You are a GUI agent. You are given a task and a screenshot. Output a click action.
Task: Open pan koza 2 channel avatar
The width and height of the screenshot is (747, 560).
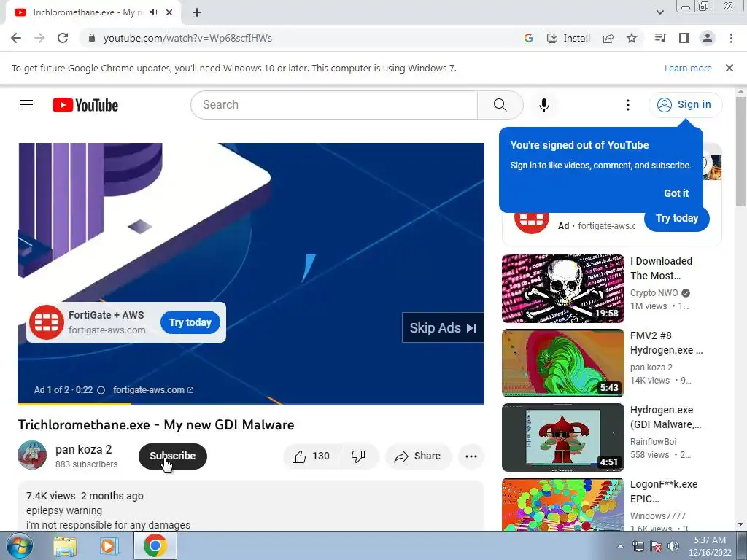pos(32,455)
